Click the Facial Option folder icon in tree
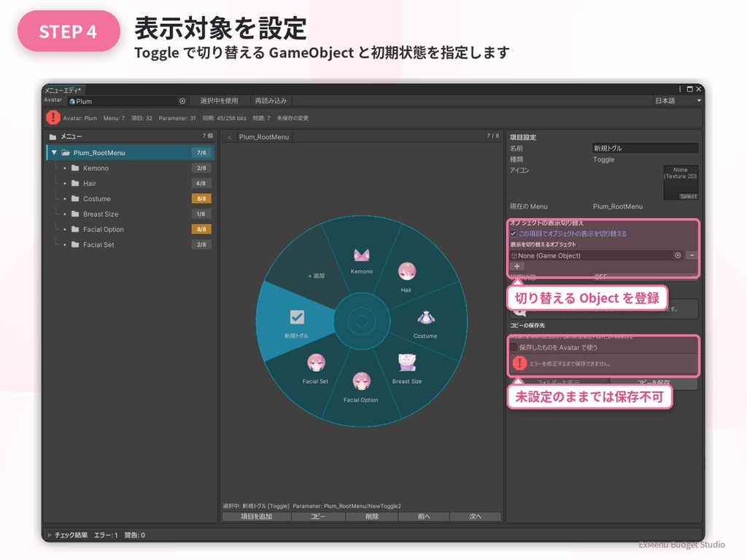747x560 pixels. tap(75, 229)
